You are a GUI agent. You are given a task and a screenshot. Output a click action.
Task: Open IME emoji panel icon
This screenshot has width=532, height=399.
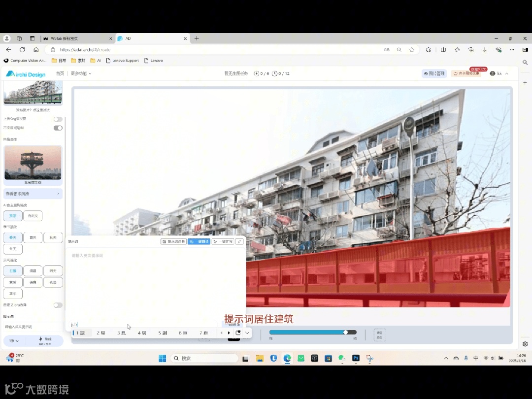(x=238, y=333)
